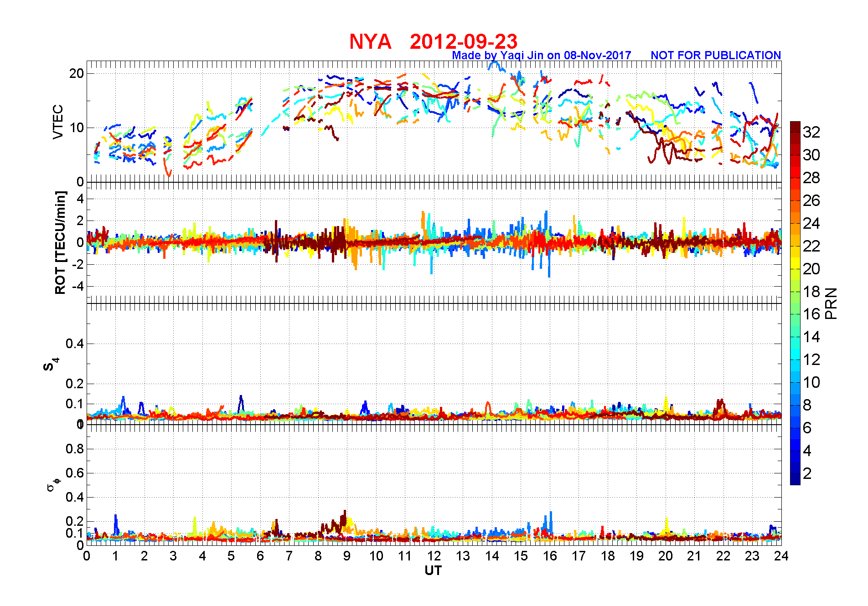Select UT axis hour label 18
Viewport: 868px width, 606px height.
[608, 556]
